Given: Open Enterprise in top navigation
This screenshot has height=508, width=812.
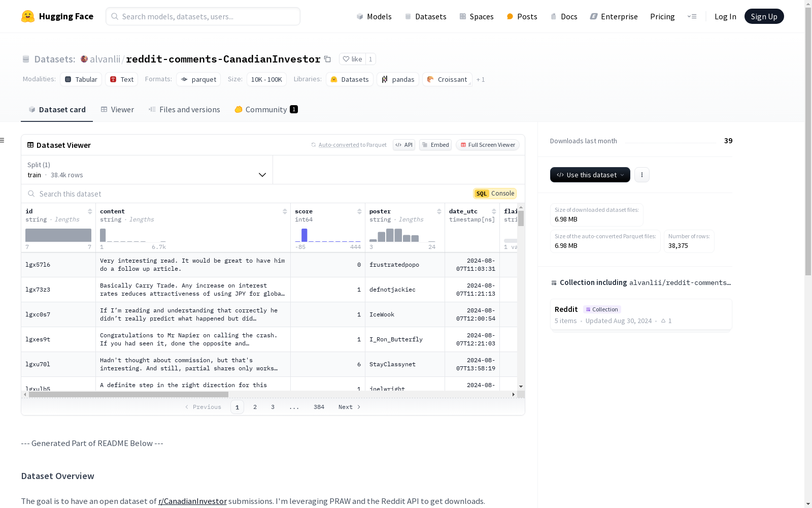Looking at the screenshot, I should [x=614, y=16].
